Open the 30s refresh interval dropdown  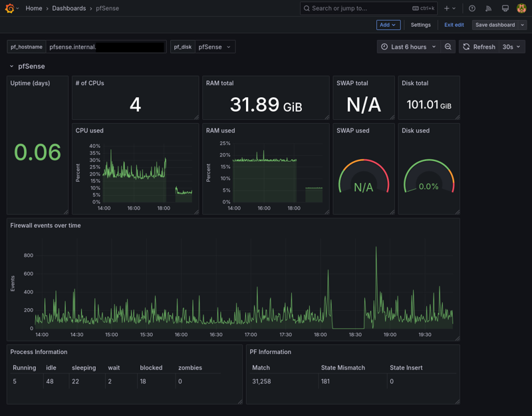click(511, 47)
